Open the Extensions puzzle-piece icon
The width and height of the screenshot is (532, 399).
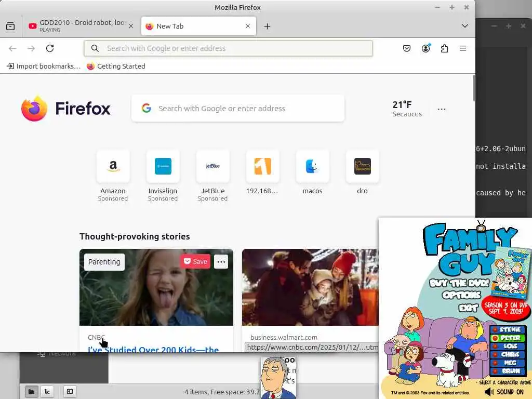(x=445, y=48)
